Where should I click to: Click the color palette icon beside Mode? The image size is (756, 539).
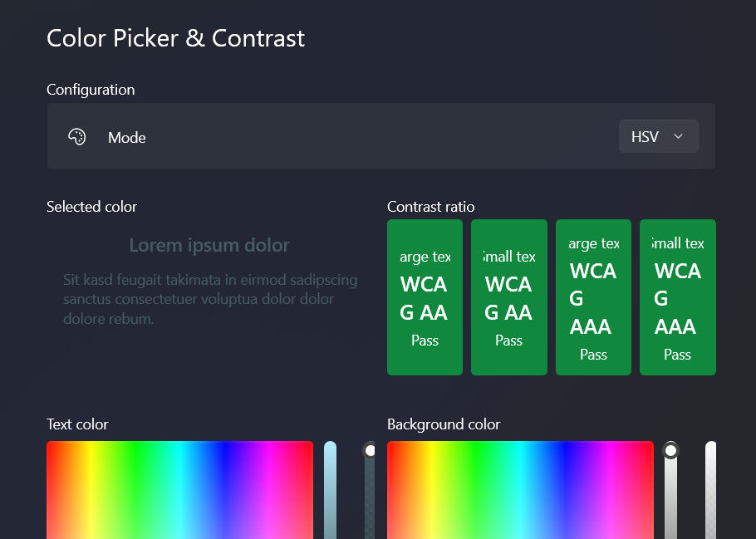[x=77, y=136]
